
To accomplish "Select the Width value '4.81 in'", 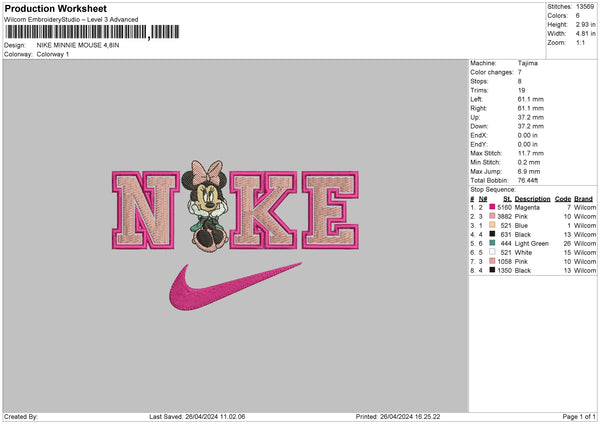I will 585,34.
